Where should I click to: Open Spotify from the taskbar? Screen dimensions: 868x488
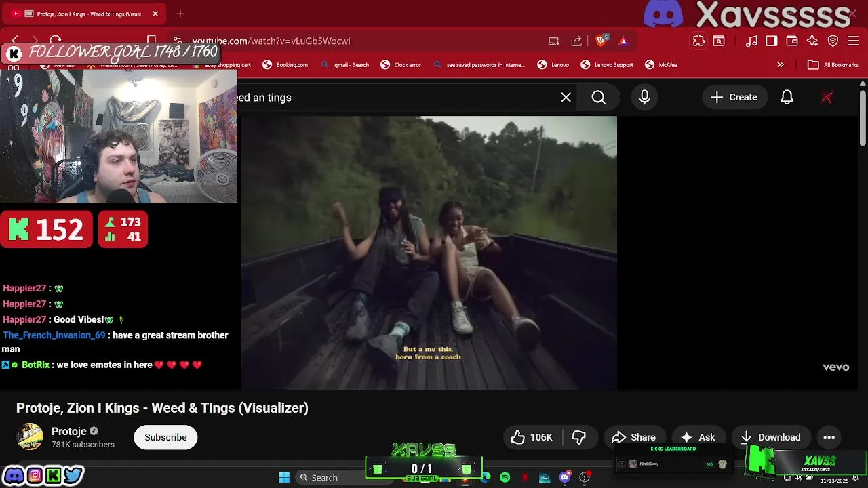[505, 478]
